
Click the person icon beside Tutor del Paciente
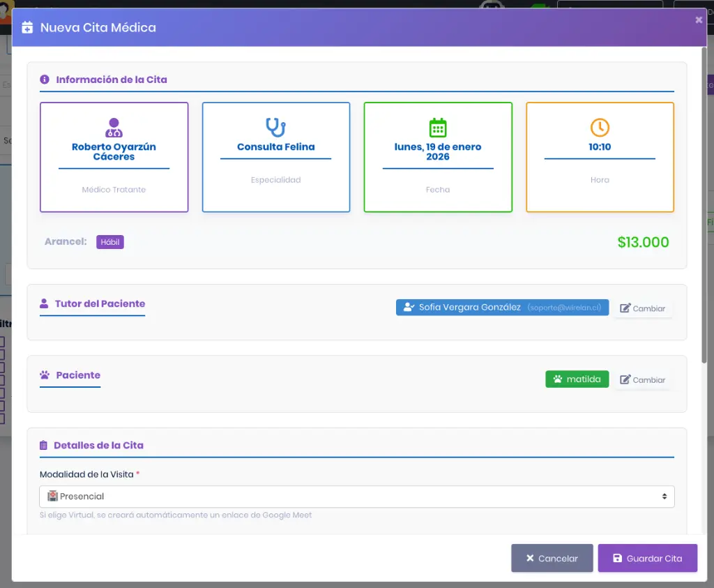pyautogui.click(x=45, y=304)
